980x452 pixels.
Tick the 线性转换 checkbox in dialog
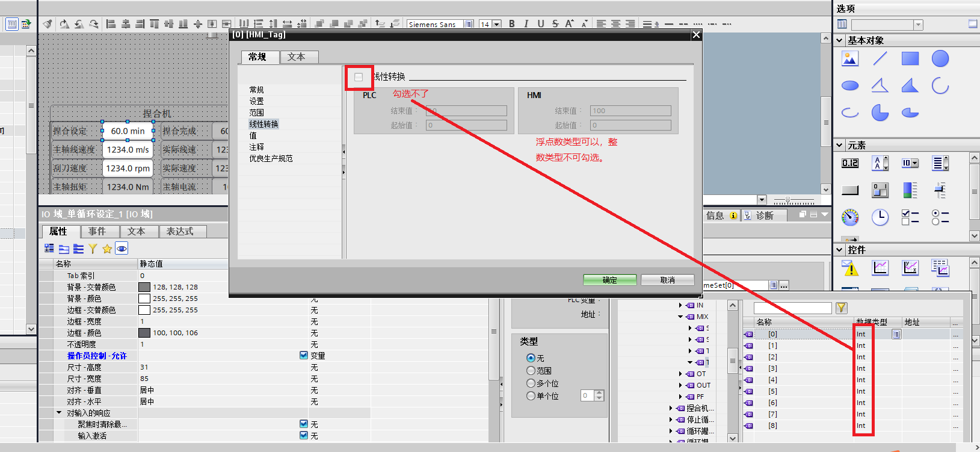pyautogui.click(x=359, y=77)
